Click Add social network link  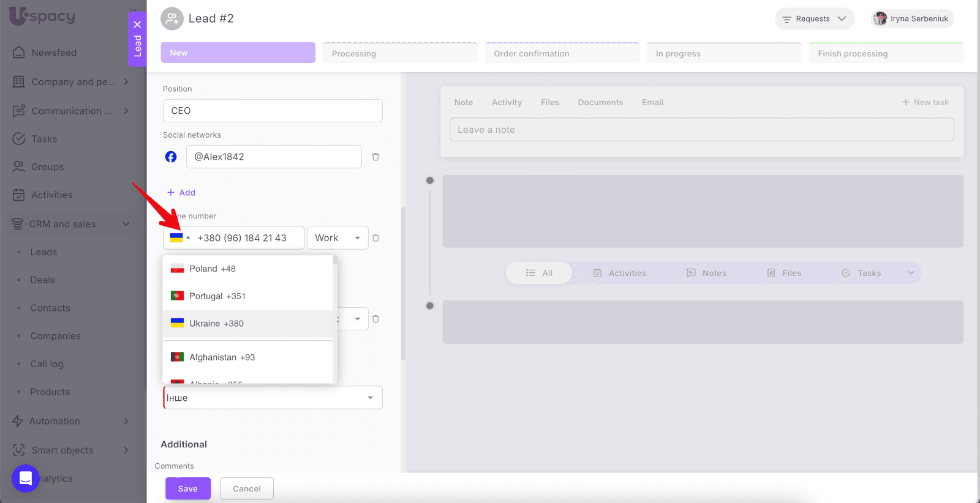coord(181,193)
